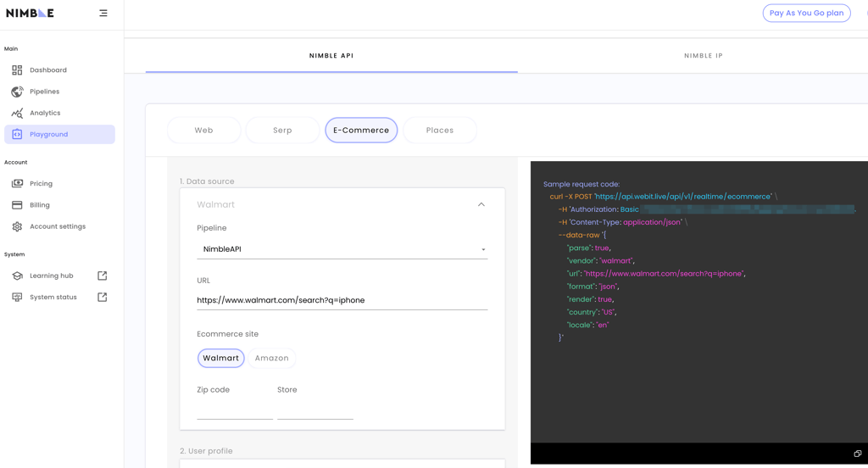Select the E-Commerce playground type

pos(361,131)
